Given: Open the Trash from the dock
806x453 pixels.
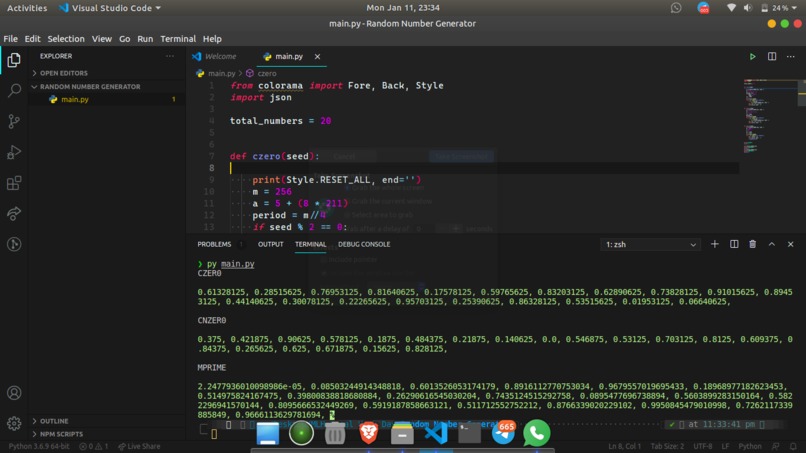Looking at the screenshot, I should click(x=335, y=433).
